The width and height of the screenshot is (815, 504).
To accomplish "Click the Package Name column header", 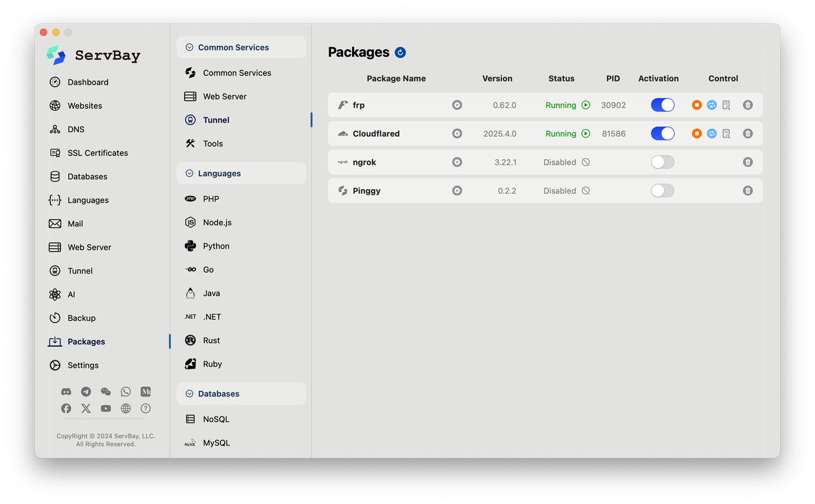I will [x=396, y=78].
